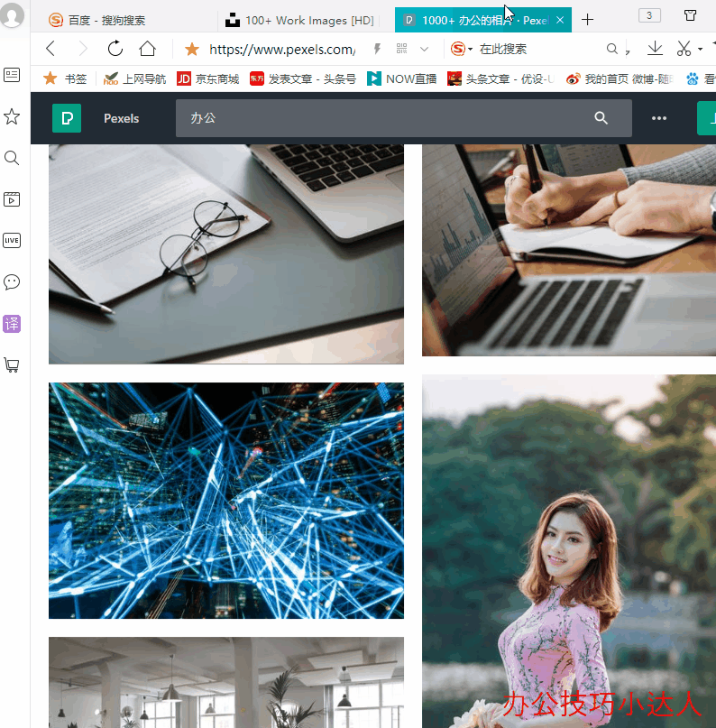Open the NOW直播 bookmark
This screenshot has height=728, width=716.
(402, 78)
